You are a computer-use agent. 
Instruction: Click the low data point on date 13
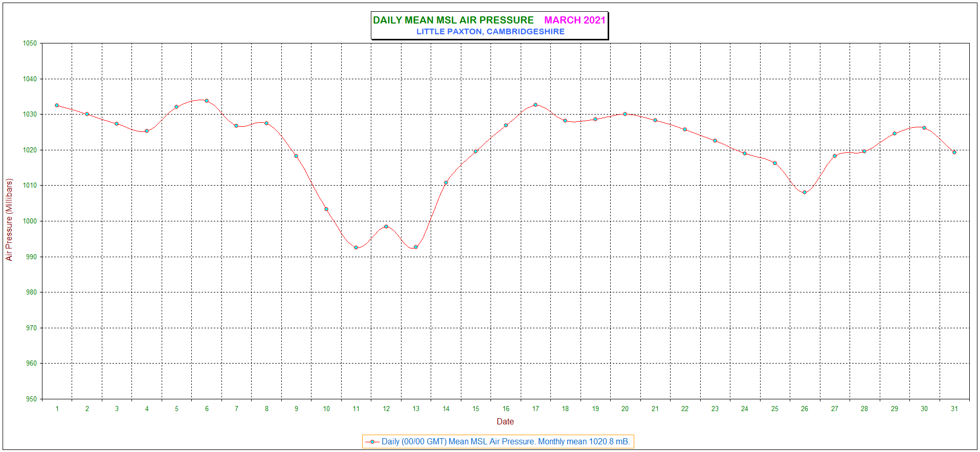click(x=416, y=247)
